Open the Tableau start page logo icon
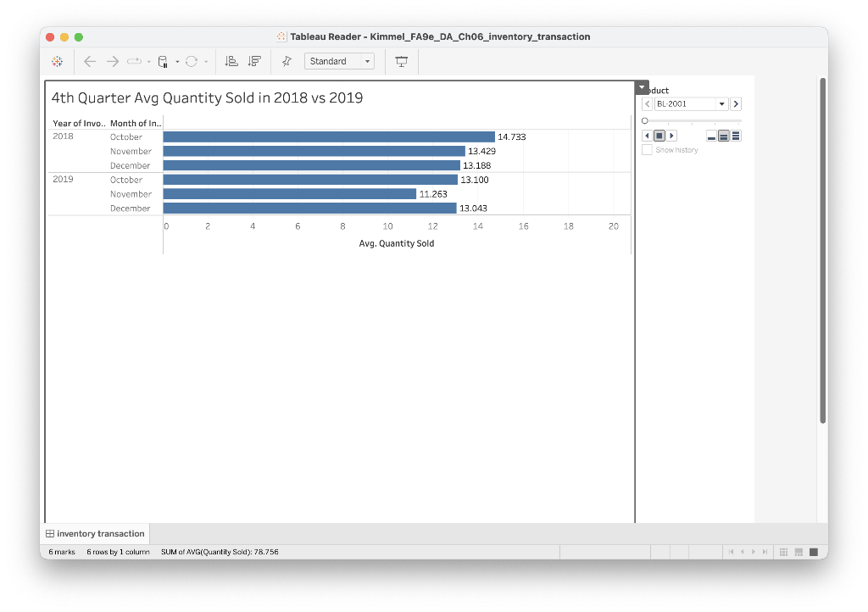 (57, 61)
